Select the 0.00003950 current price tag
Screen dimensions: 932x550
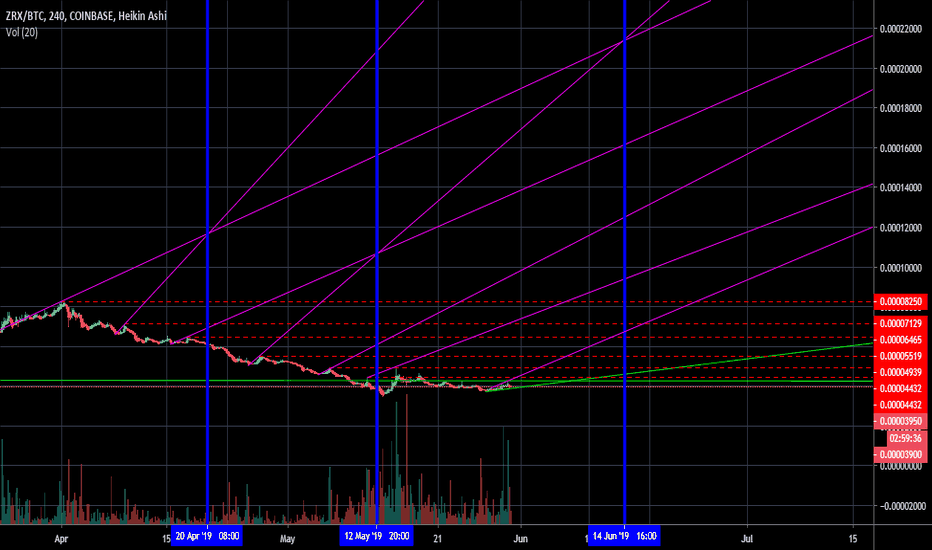tap(900, 421)
